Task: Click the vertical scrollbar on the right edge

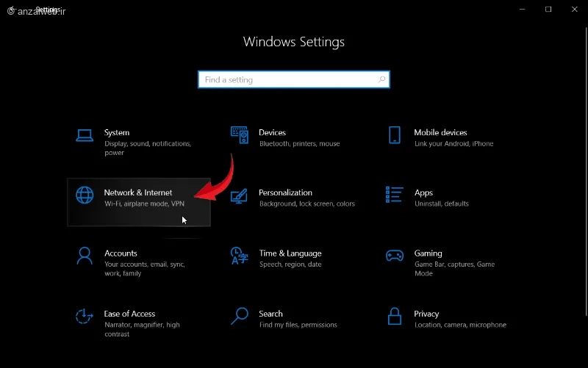Action: point(586,172)
